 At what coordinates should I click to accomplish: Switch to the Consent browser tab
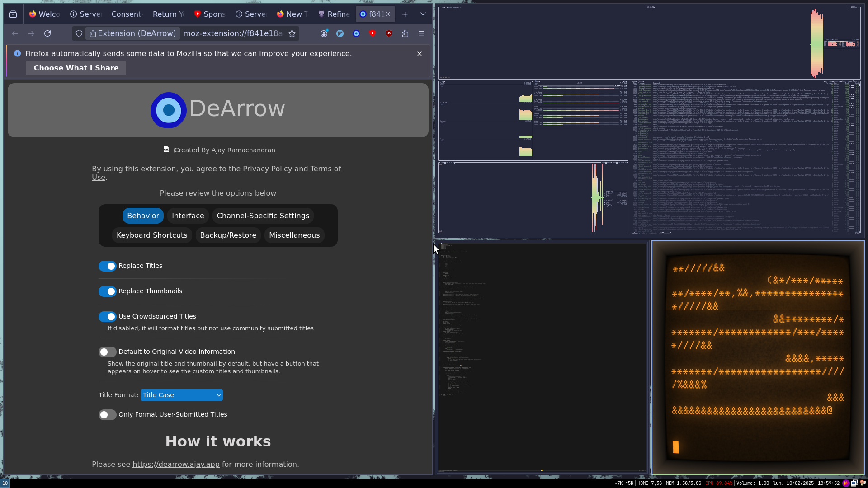[x=127, y=14]
